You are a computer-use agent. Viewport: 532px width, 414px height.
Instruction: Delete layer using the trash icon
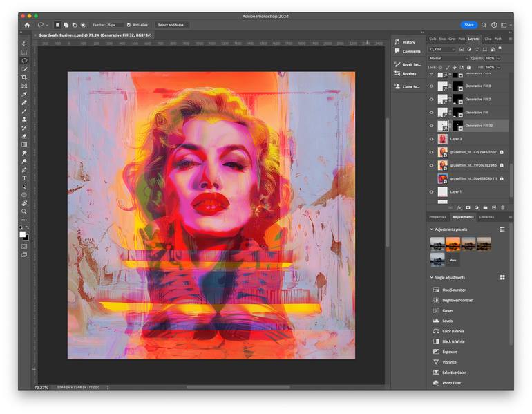(503, 207)
